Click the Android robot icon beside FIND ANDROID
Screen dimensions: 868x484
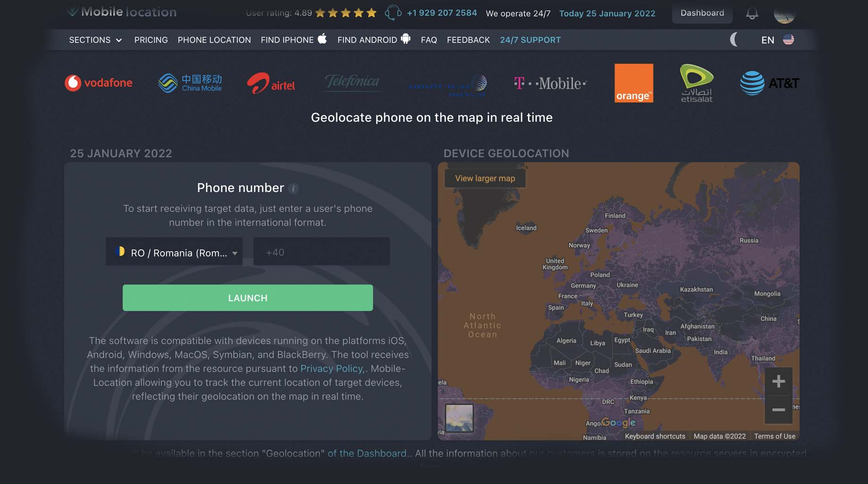coord(405,40)
